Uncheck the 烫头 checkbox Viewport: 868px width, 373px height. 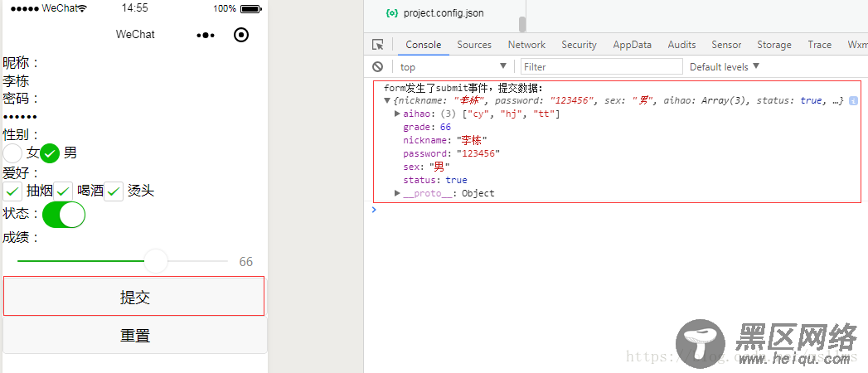pos(114,191)
